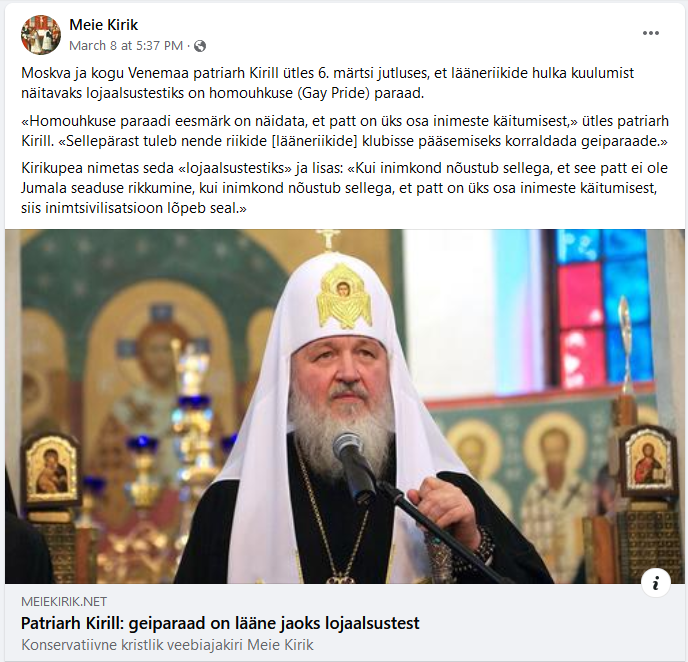Open the MEIEKIRIK.NET domain link
The width and height of the screenshot is (688, 662).
pos(64,601)
